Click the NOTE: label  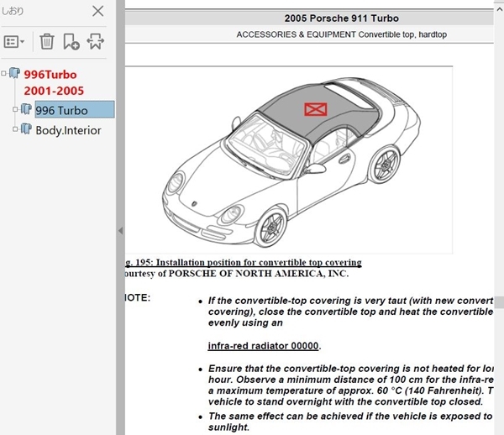(x=138, y=298)
